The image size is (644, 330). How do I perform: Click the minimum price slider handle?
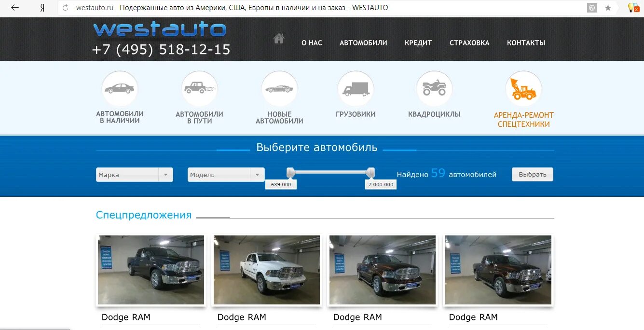[290, 172]
